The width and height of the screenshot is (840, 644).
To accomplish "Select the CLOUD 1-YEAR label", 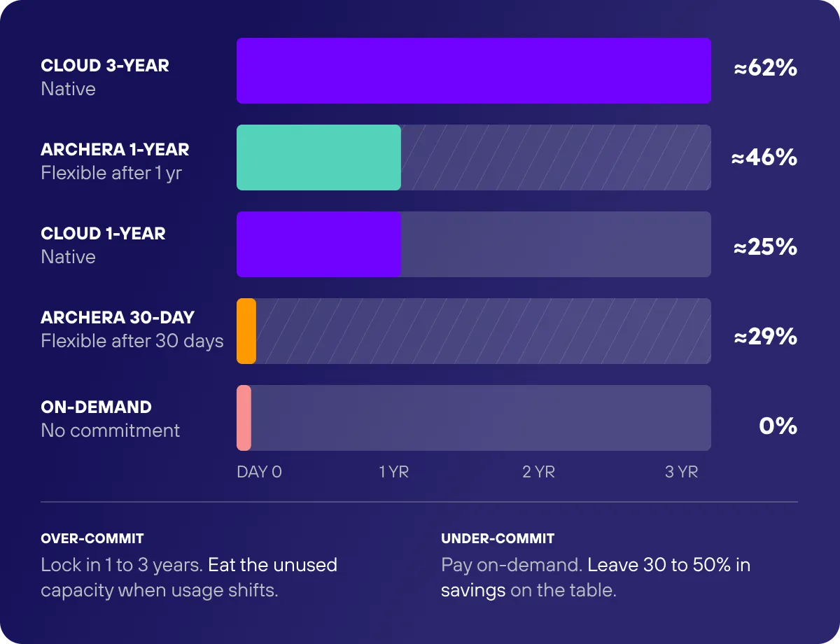I will pyautogui.click(x=104, y=234).
